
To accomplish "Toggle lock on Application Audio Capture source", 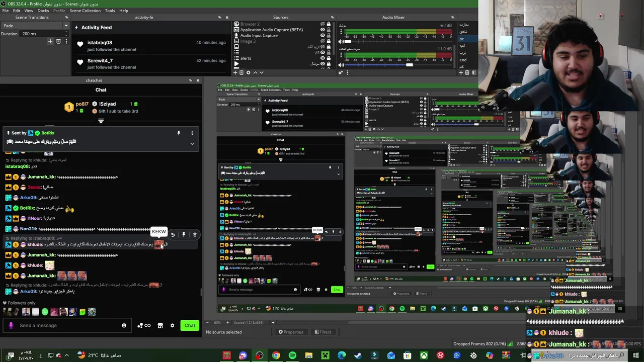I will point(329,30).
